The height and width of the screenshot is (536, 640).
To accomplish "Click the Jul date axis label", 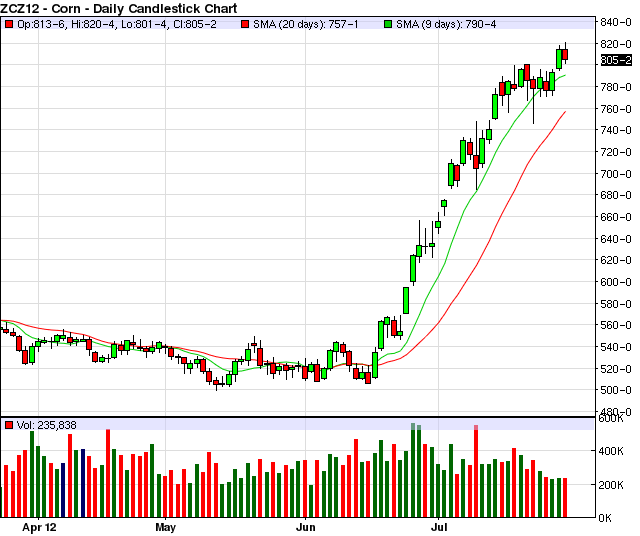I will pyautogui.click(x=439, y=527).
